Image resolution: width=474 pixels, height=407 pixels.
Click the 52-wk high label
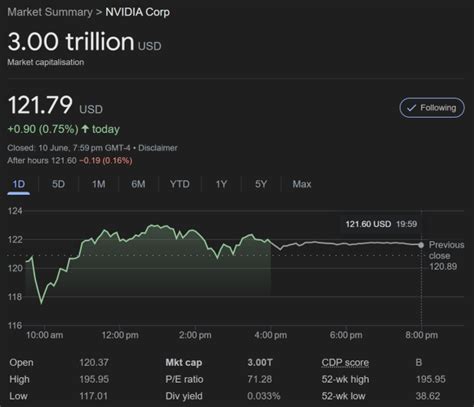[x=345, y=379]
